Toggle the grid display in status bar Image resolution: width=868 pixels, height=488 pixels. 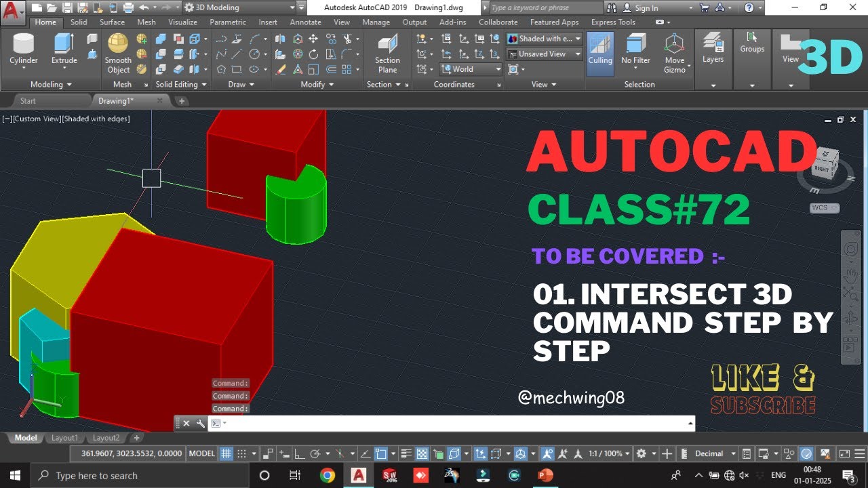point(226,453)
